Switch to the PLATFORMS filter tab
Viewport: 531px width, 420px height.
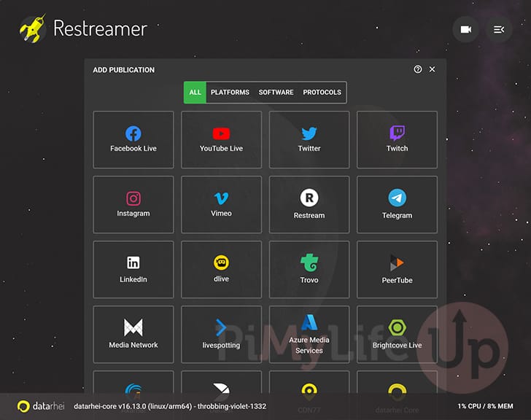point(230,92)
